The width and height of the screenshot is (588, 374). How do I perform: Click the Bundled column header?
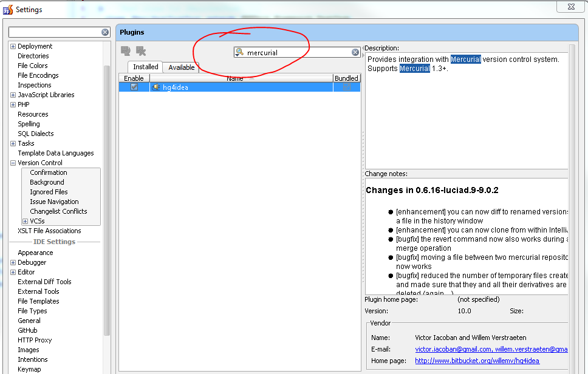point(346,78)
